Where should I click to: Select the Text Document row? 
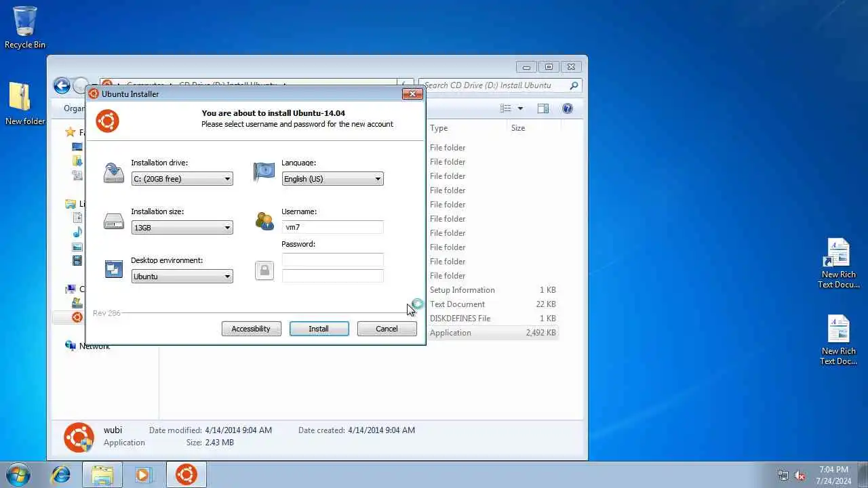tap(493, 304)
